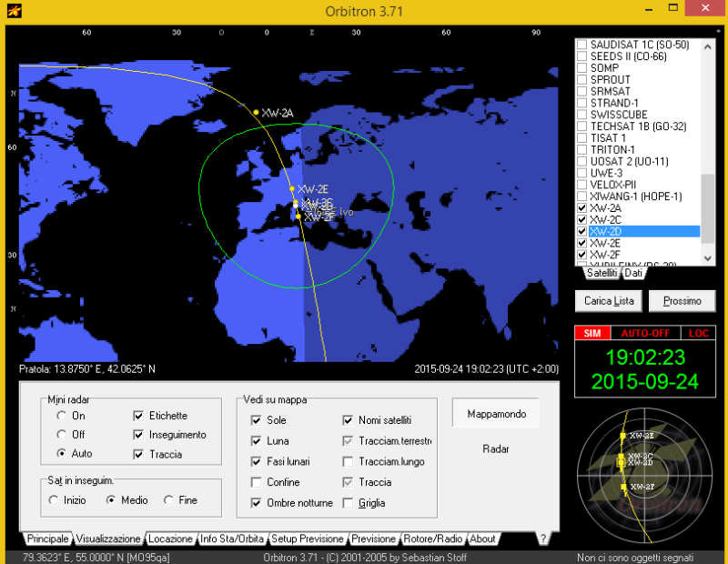
Task: Open the Setup Previsione tab
Action: coord(308,539)
